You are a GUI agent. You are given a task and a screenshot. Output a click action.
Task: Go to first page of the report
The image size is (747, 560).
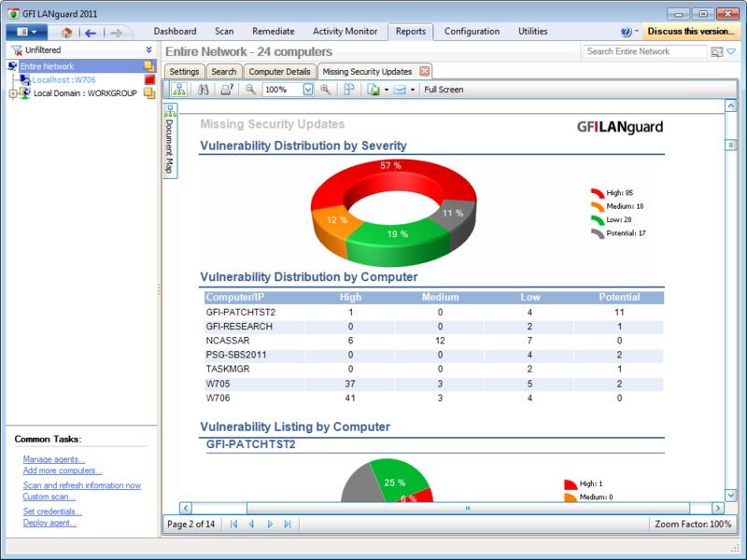233,525
